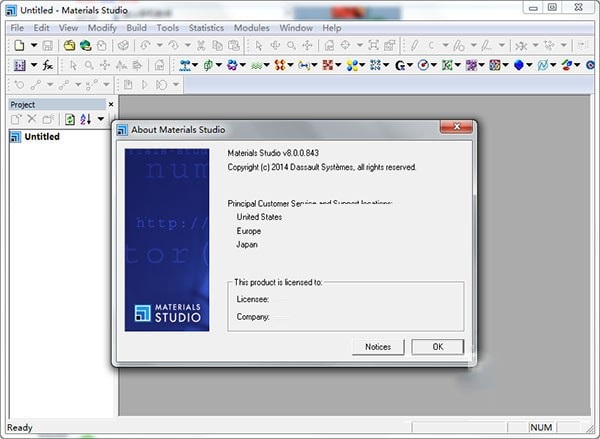Expand the Redo history dropdown
Viewport: 600px width, 439px height.
(188, 46)
